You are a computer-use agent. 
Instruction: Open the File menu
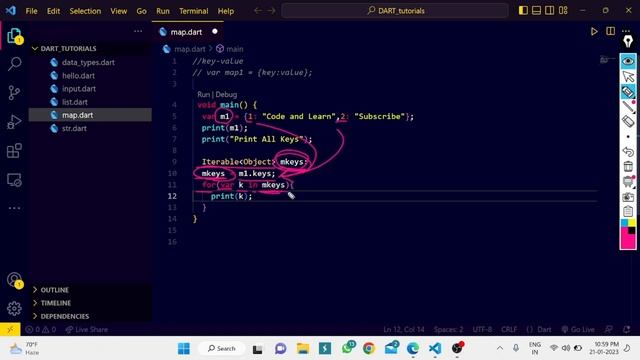[31, 11]
